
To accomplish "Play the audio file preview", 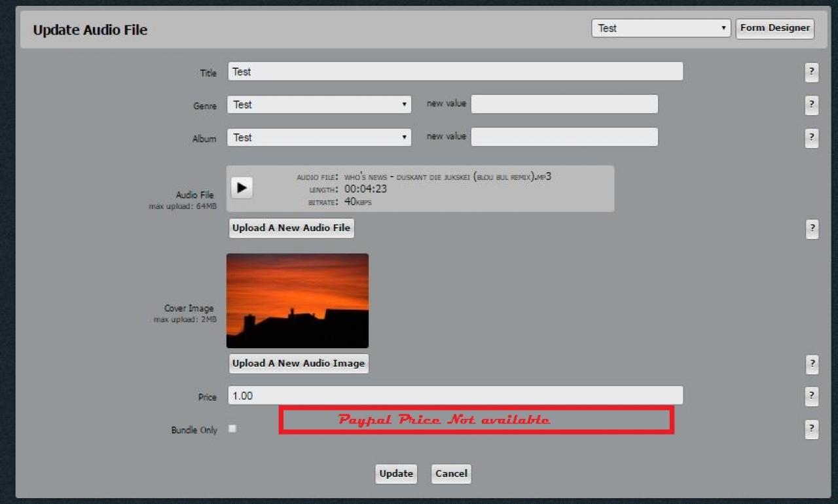I will coord(242,188).
